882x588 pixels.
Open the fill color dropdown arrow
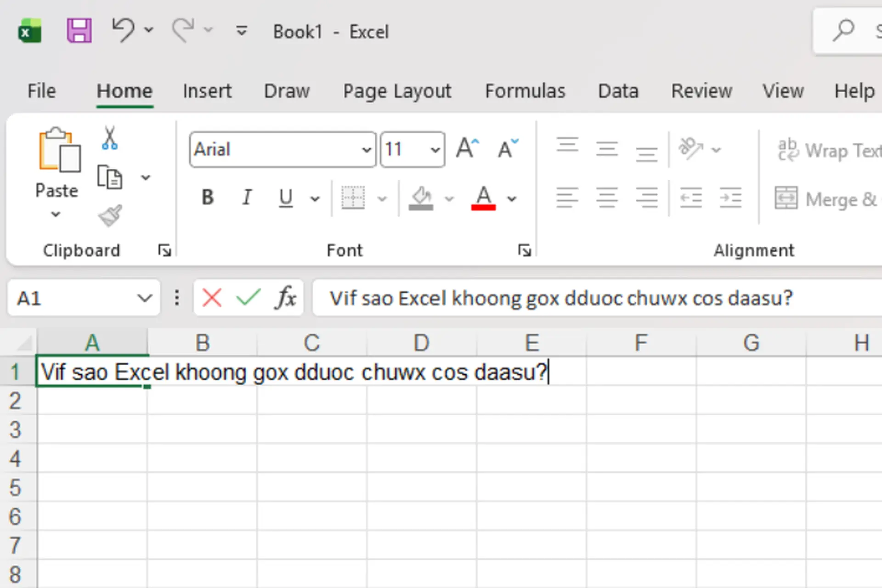tap(449, 198)
